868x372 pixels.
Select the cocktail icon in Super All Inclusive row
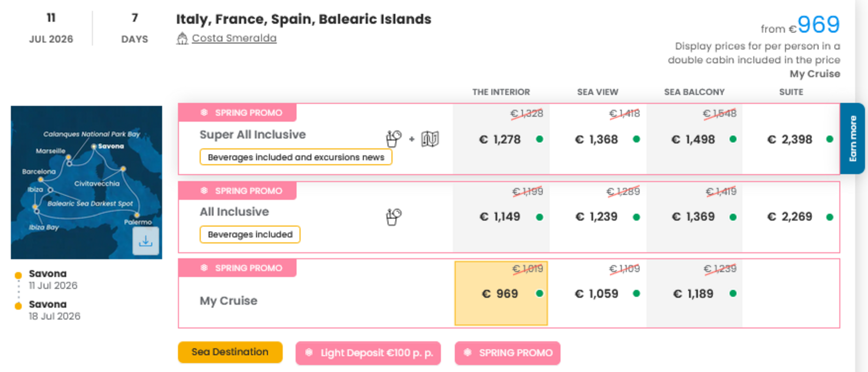tap(393, 138)
